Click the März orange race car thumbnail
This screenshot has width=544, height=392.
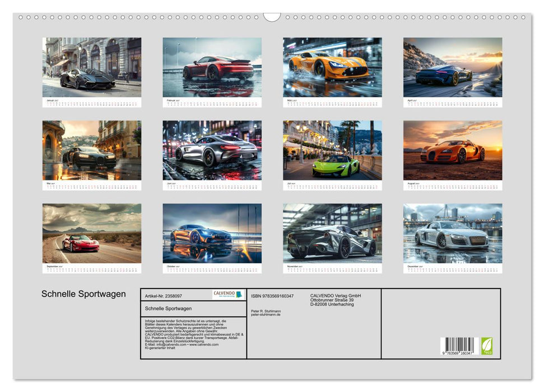tap(332, 67)
